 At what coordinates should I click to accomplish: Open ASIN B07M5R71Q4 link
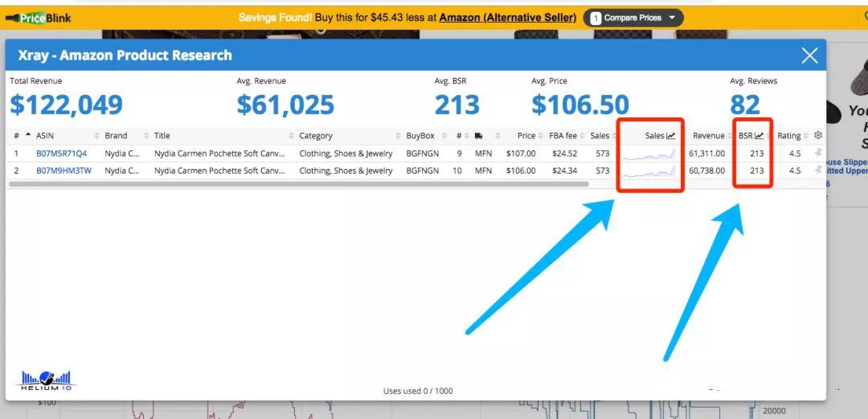click(62, 153)
